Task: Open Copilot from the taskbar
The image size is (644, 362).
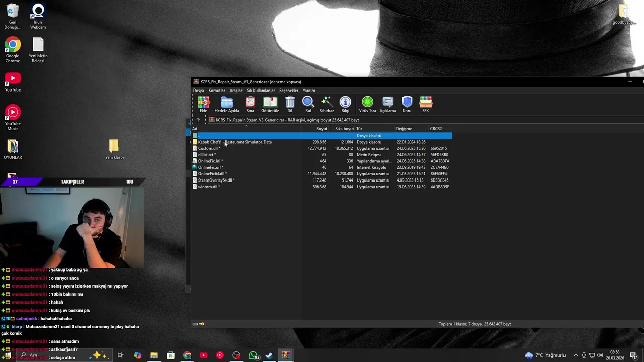Action: coord(137,355)
